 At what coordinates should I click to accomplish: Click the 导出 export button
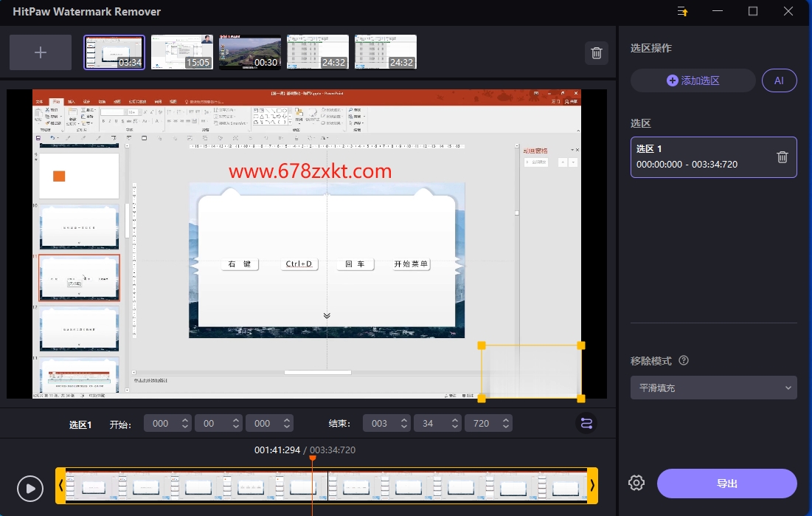click(726, 484)
